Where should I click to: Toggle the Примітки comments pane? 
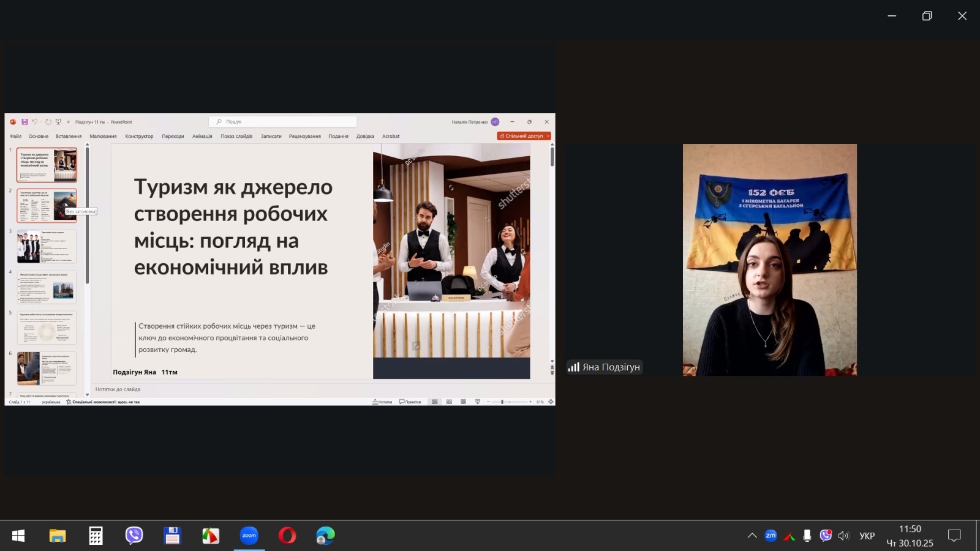[410, 402]
